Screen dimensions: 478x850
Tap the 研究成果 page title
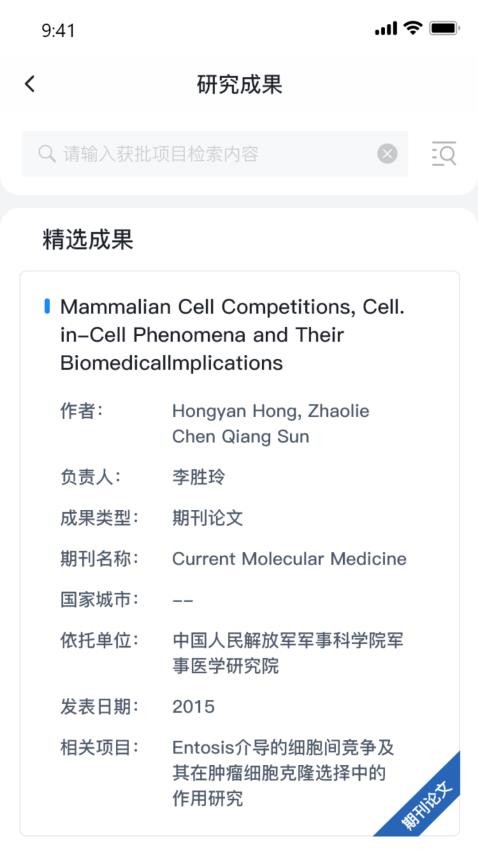click(x=239, y=85)
